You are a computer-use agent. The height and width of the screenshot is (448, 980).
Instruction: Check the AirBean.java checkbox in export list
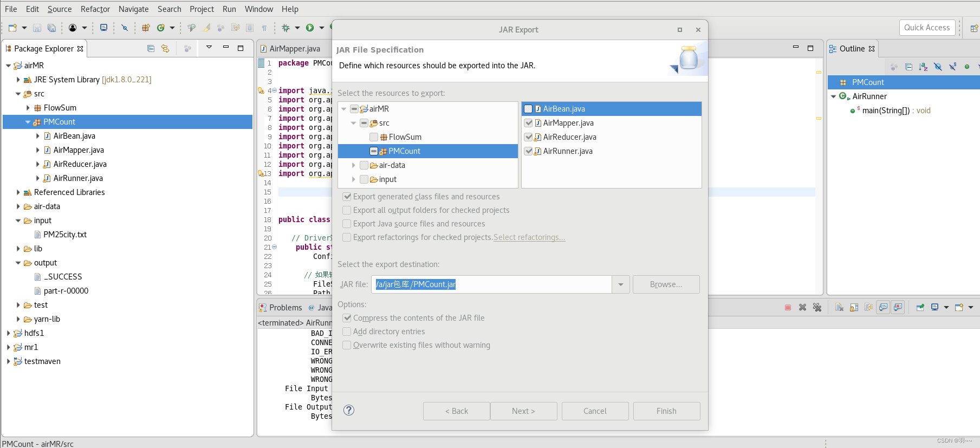point(528,109)
